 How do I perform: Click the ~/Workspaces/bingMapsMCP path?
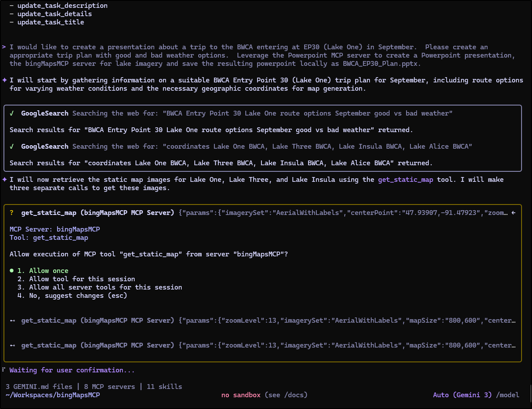(53, 395)
